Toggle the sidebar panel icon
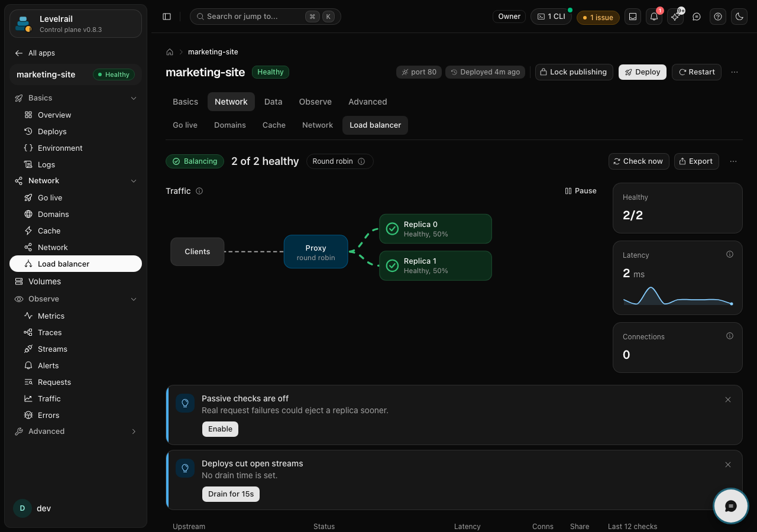The height and width of the screenshot is (532, 757). 167,17
